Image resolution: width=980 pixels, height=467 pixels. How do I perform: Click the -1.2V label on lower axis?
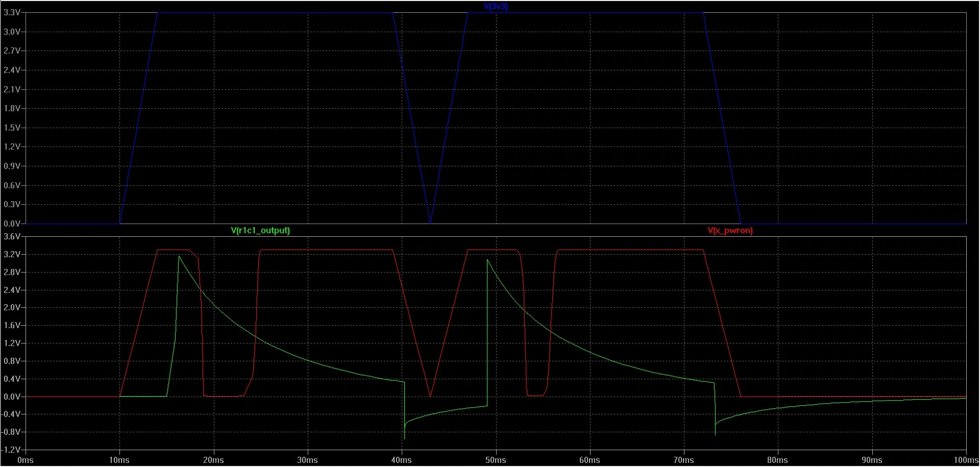pyautogui.click(x=11, y=450)
